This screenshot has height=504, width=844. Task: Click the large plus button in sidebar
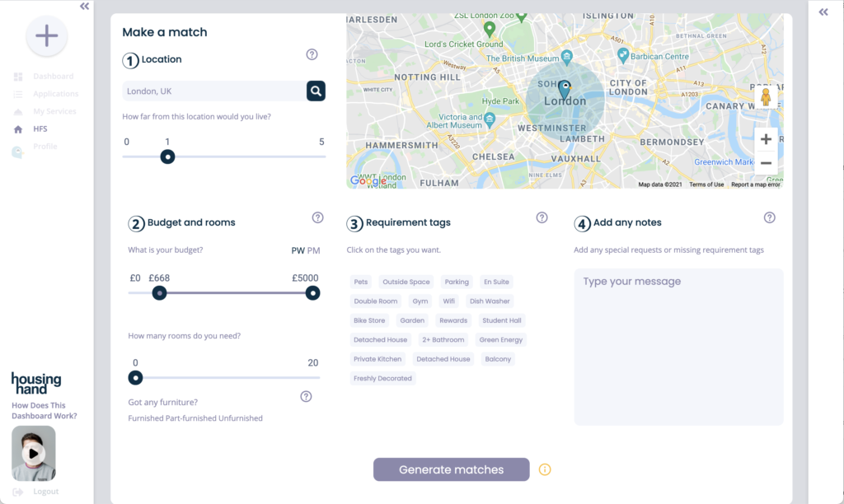[47, 36]
